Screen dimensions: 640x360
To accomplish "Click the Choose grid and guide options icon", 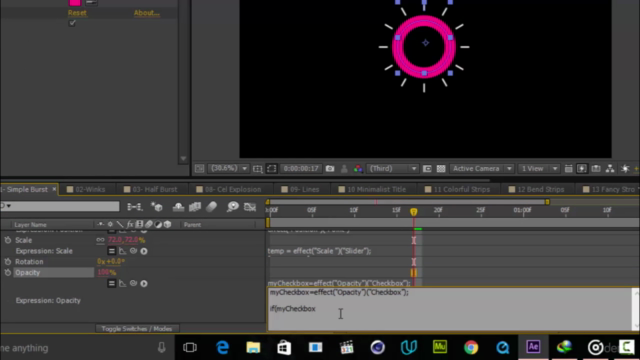I will 258,169.
